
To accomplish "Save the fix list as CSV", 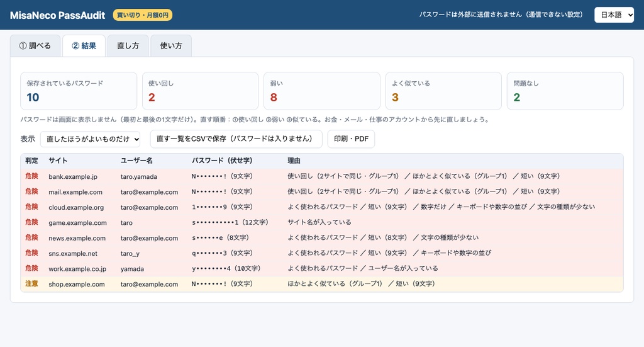I will click(x=236, y=139).
